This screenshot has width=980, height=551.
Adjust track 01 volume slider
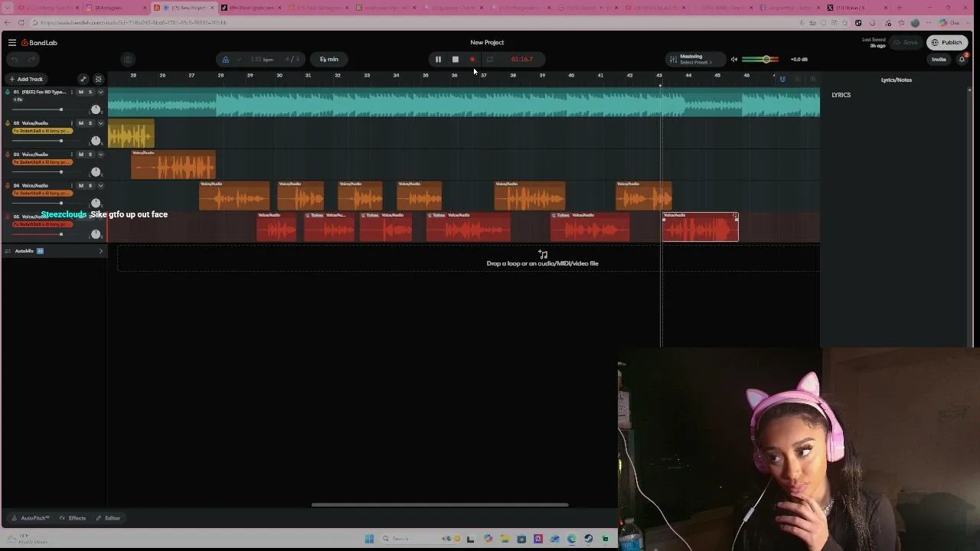[x=46, y=110]
